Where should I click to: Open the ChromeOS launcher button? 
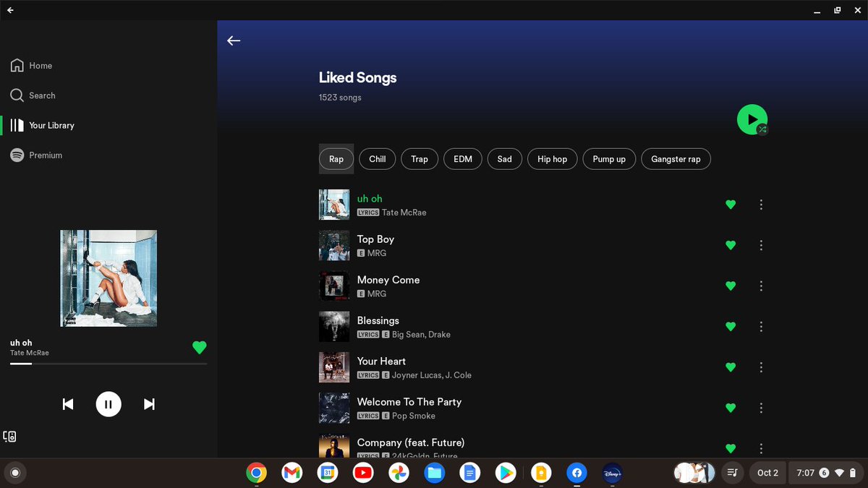point(14,473)
